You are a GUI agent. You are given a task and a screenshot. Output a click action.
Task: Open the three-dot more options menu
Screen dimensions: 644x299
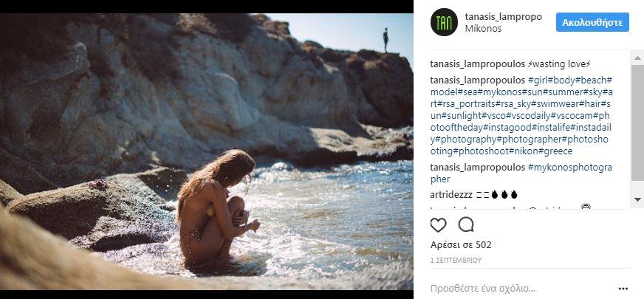pyautogui.click(x=623, y=288)
